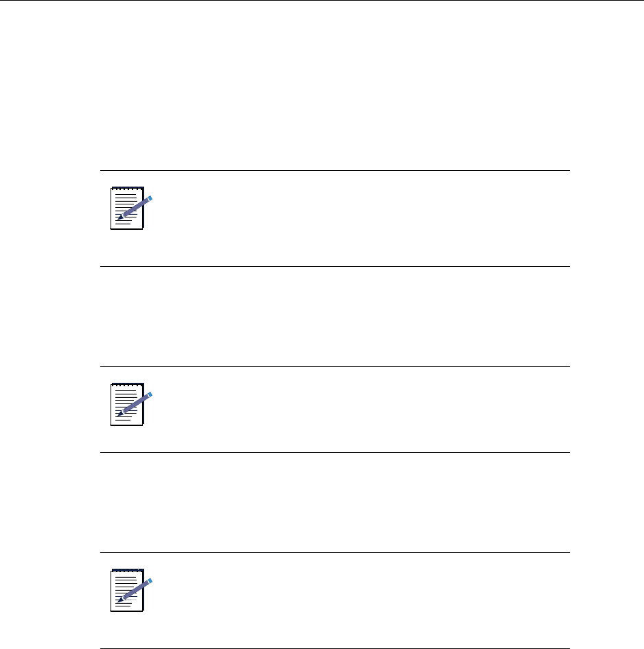Click the pencil's blue eraser in the first note icon
The image size is (644, 649).
(150, 199)
